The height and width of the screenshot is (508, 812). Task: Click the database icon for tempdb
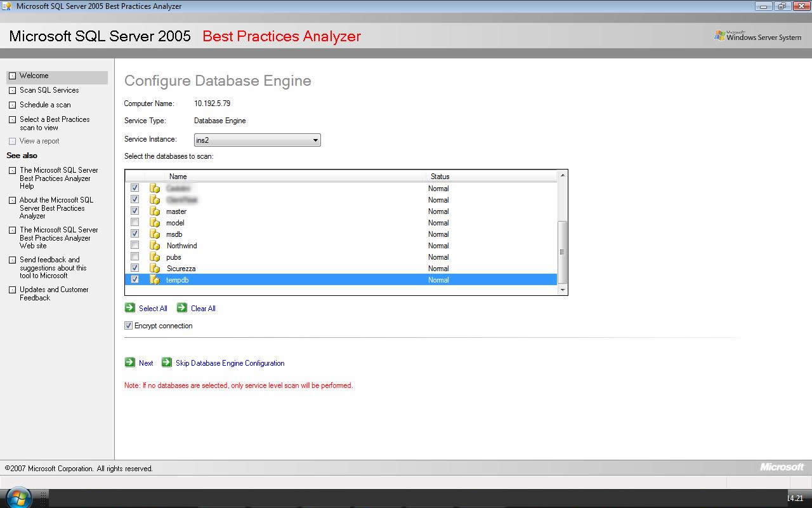[155, 279]
